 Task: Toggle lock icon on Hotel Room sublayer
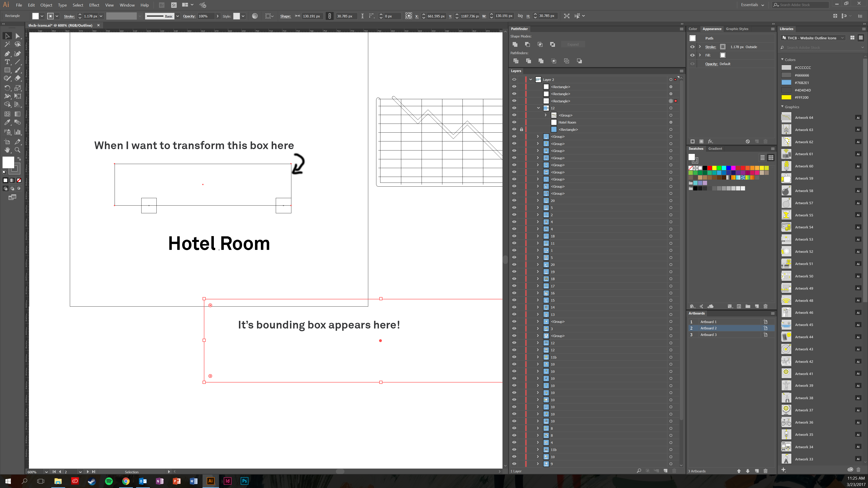point(522,122)
